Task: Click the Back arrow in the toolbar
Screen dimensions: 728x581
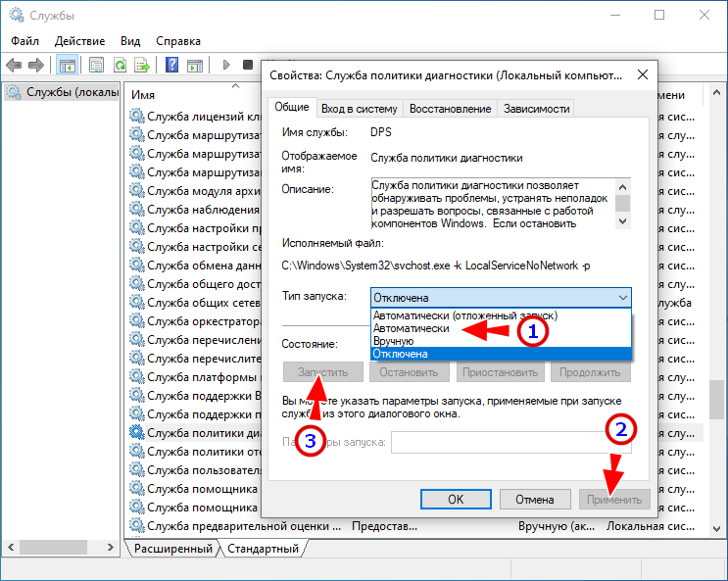Action: [15, 65]
